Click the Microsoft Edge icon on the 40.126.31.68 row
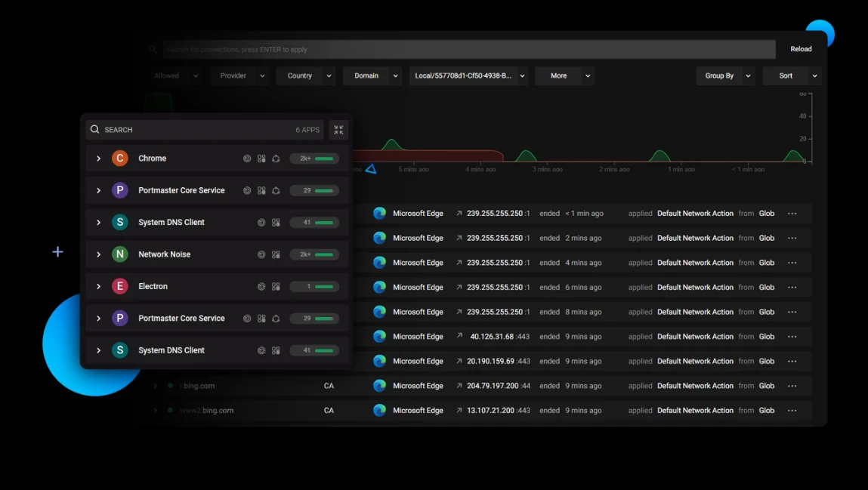Screen dimensions: 868x490 click(x=379, y=336)
